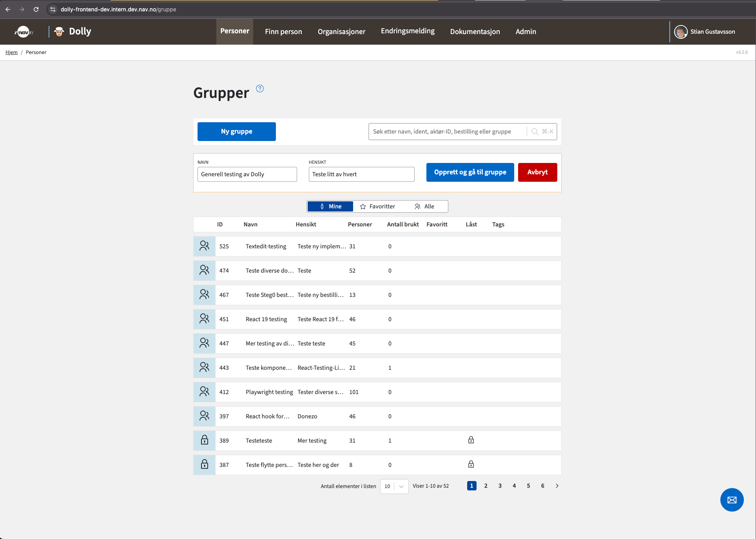Switch to the Dokumentasjon section
The width and height of the screenshot is (756, 539).
pos(475,32)
